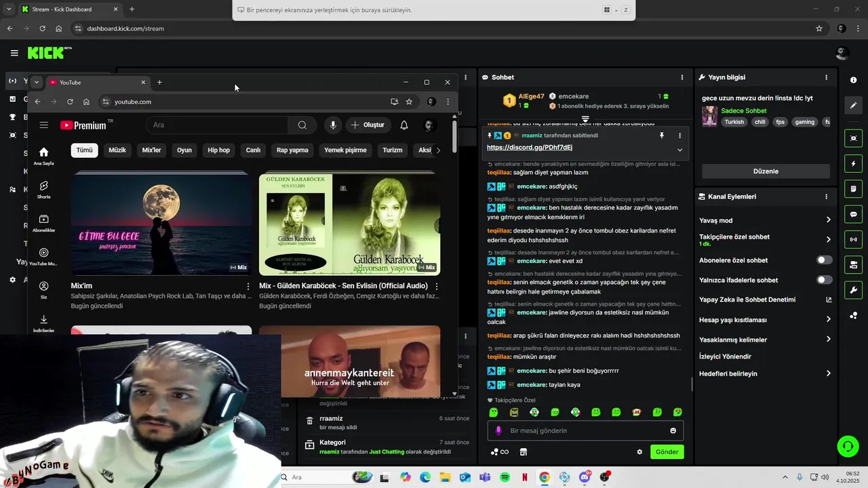
Task: Open shop icon below chat input
Action: pyautogui.click(x=524, y=452)
